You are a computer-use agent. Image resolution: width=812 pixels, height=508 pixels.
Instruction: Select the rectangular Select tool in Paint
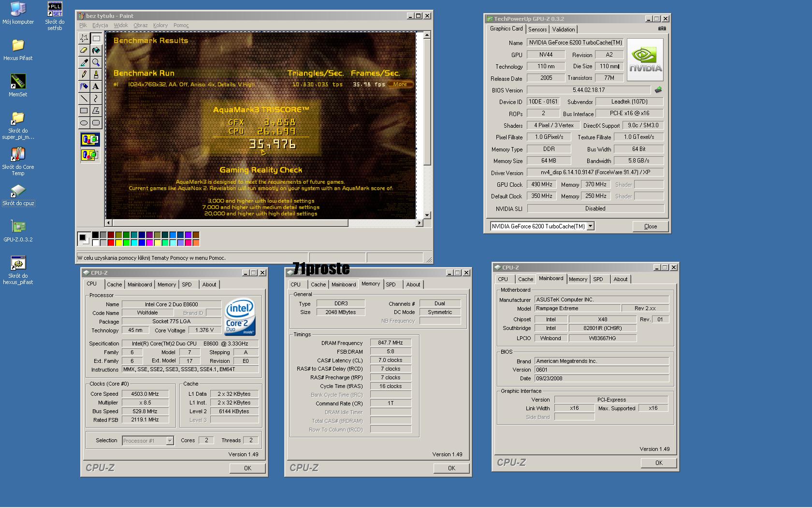96,38
